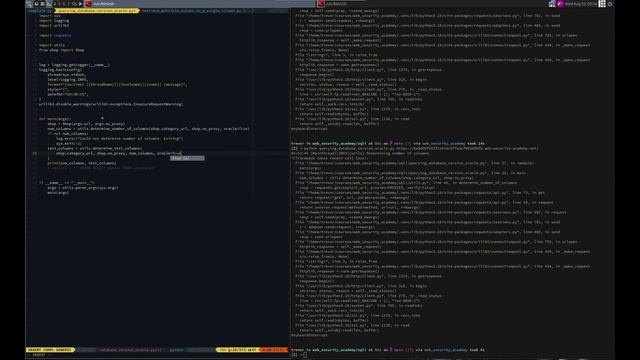Click the date and time in top panel
The width and height of the screenshot is (640, 360).
click(581, 4)
